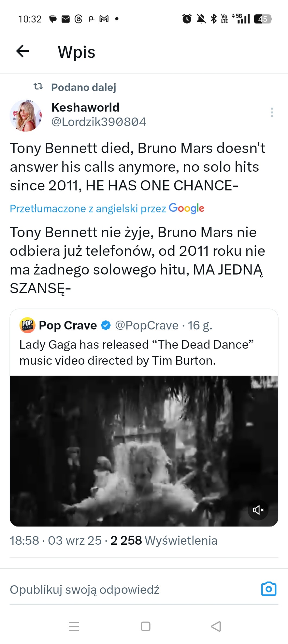
Task: Open the Pop Crave avatar logo
Action: pyautogui.click(x=27, y=325)
